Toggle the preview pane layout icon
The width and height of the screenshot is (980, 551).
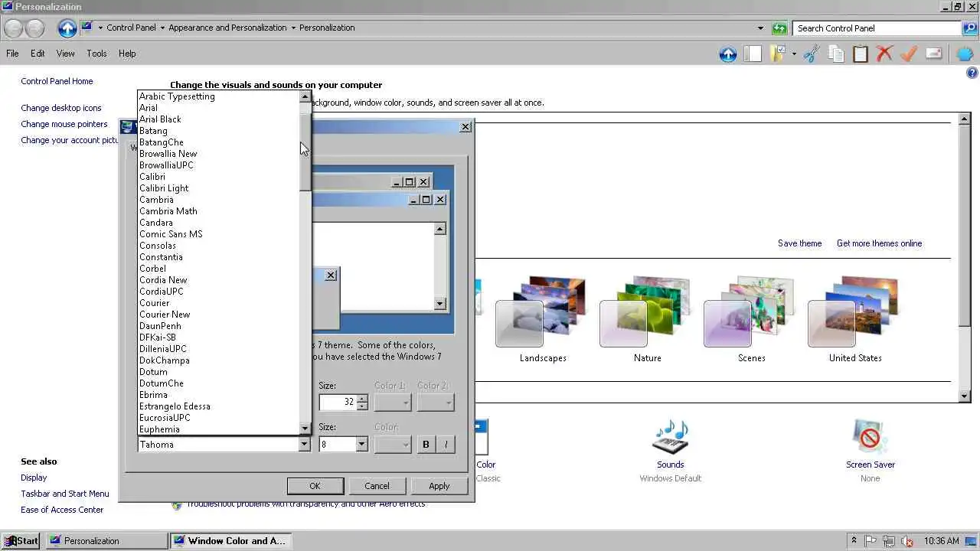click(753, 54)
